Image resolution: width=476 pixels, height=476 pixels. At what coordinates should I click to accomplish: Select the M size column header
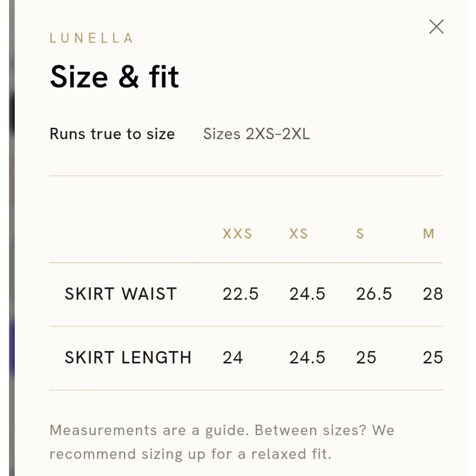coord(429,234)
